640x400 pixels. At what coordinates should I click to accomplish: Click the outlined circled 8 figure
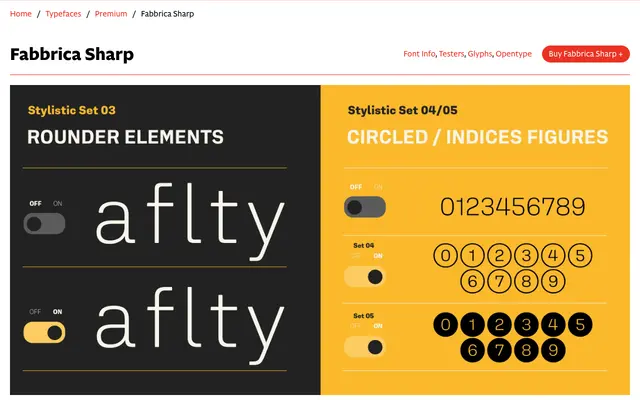pyautogui.click(x=526, y=281)
